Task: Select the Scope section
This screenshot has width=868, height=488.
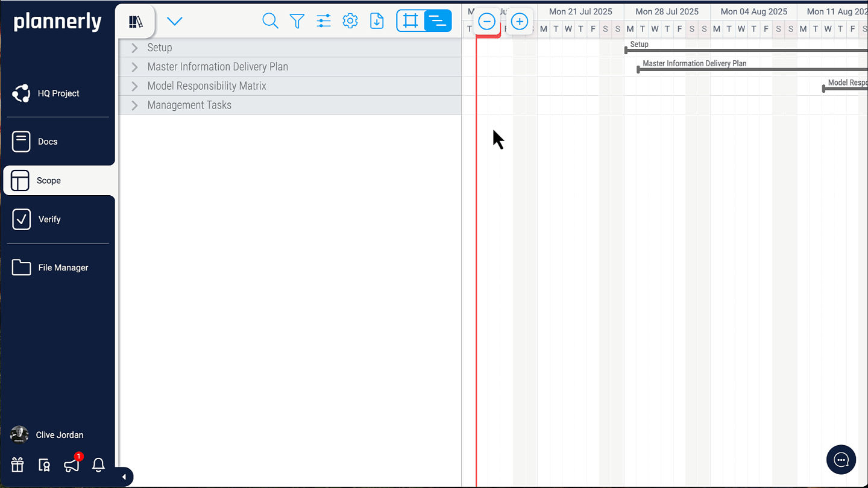Action: tap(59, 181)
